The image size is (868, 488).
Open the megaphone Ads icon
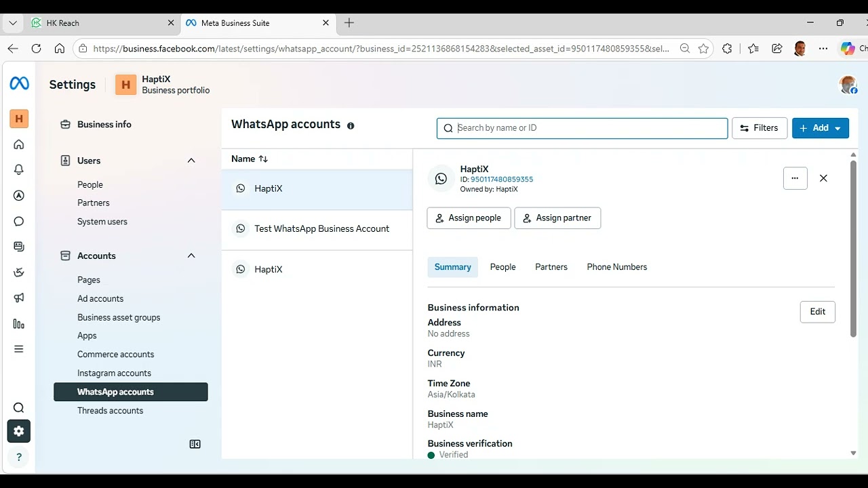(x=19, y=298)
